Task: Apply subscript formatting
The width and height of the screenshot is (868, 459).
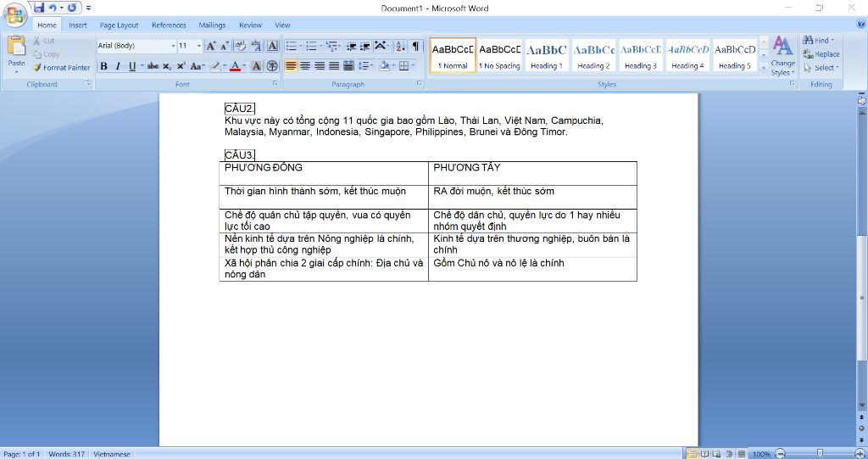Action: point(167,66)
